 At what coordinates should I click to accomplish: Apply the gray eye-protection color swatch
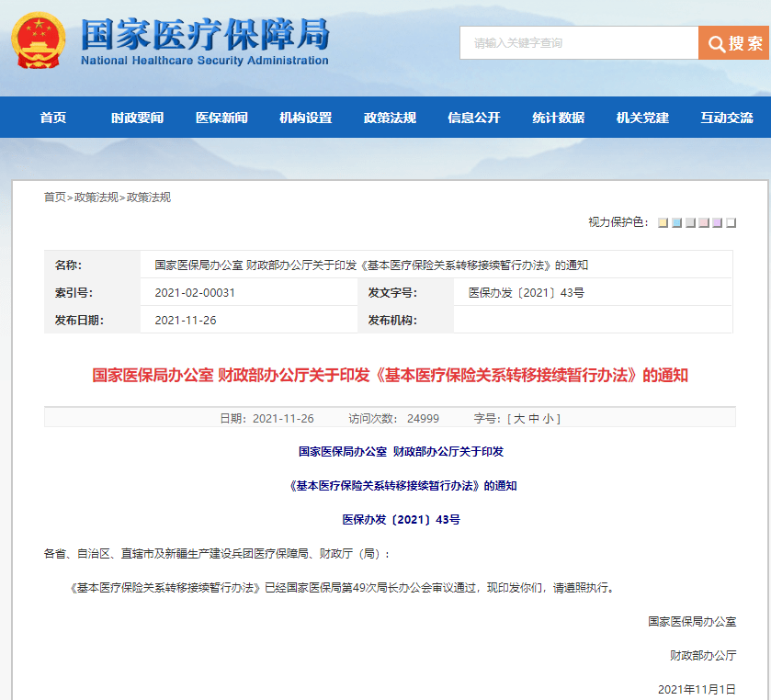(x=690, y=222)
